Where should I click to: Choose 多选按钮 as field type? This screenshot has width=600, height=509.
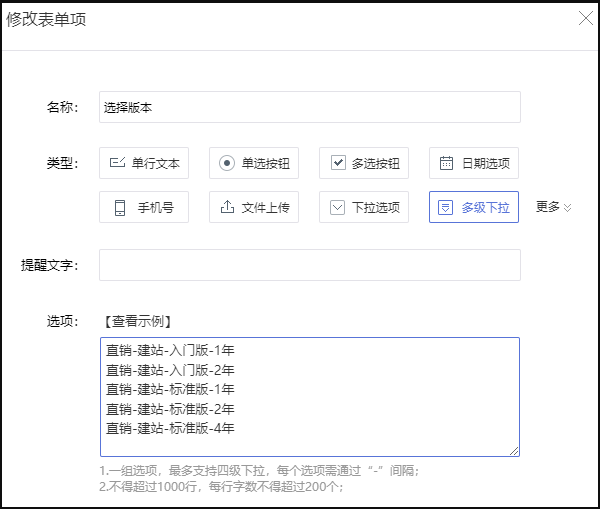click(x=364, y=163)
